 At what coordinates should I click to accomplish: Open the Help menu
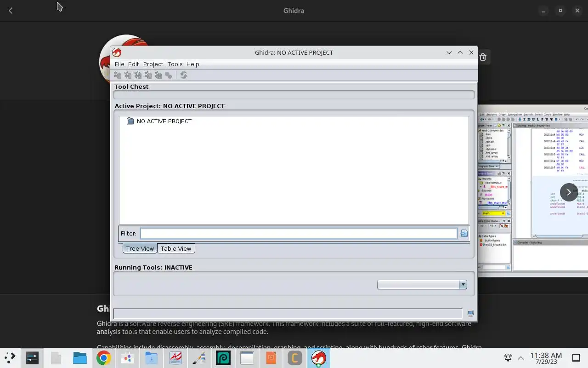tap(192, 64)
